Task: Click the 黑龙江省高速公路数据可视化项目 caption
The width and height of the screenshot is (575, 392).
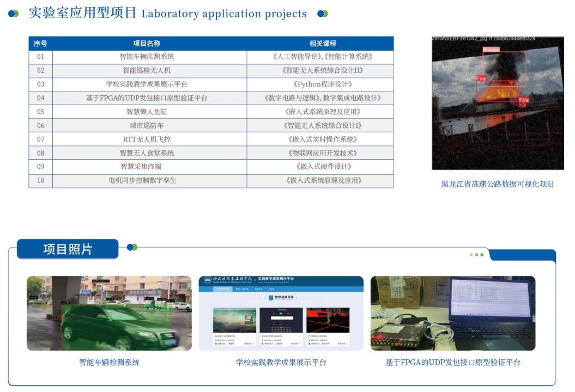Action: (498, 184)
